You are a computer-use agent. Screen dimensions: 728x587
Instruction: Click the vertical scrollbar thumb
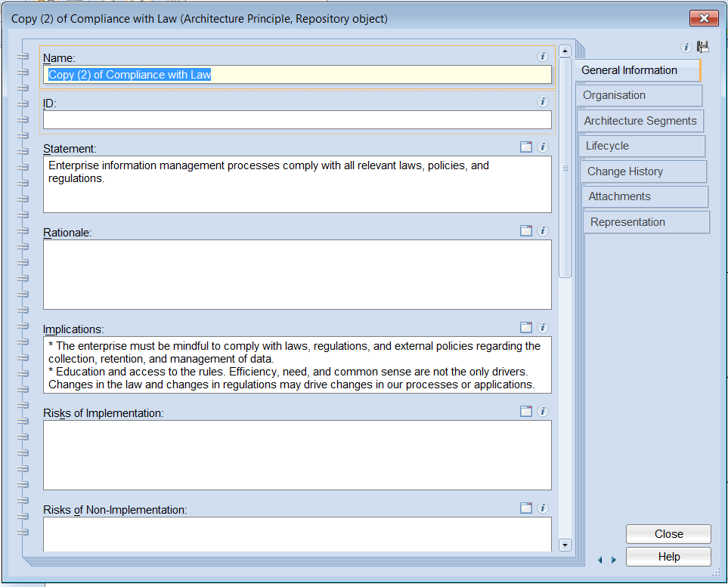[565, 168]
